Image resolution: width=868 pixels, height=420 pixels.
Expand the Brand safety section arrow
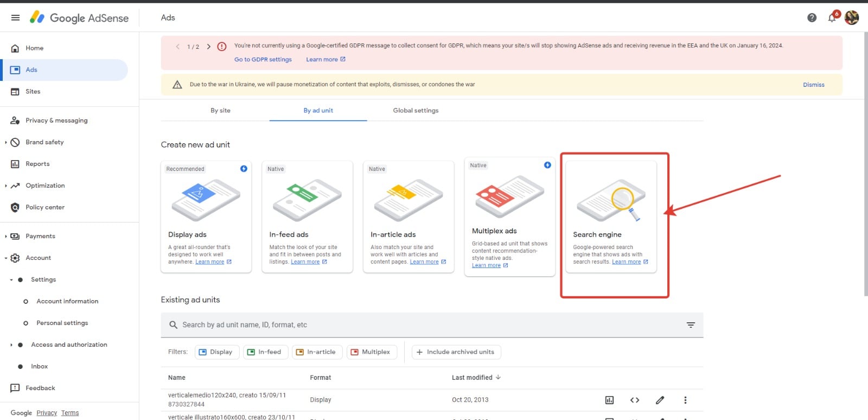coord(6,142)
